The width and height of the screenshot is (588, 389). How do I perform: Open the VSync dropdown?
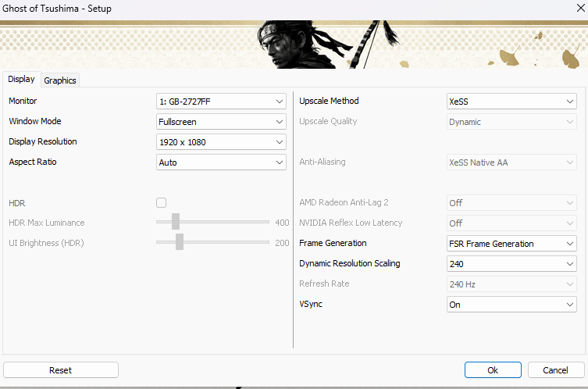click(x=511, y=304)
